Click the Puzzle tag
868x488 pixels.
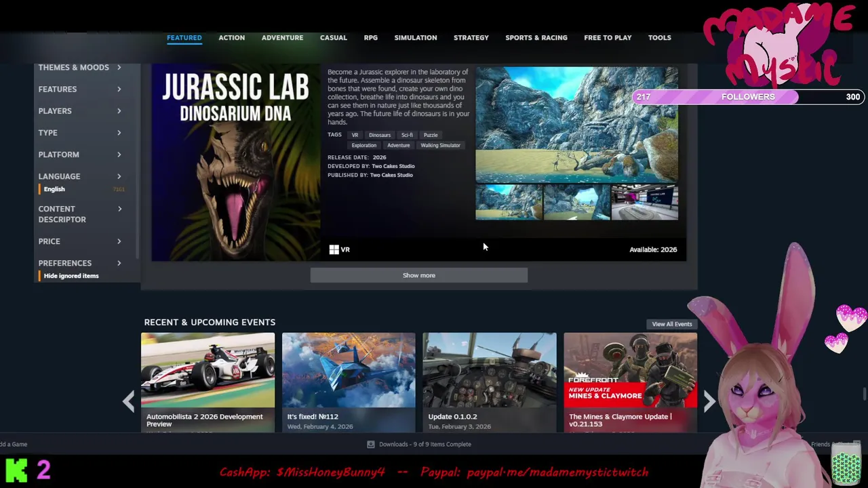pyautogui.click(x=431, y=135)
